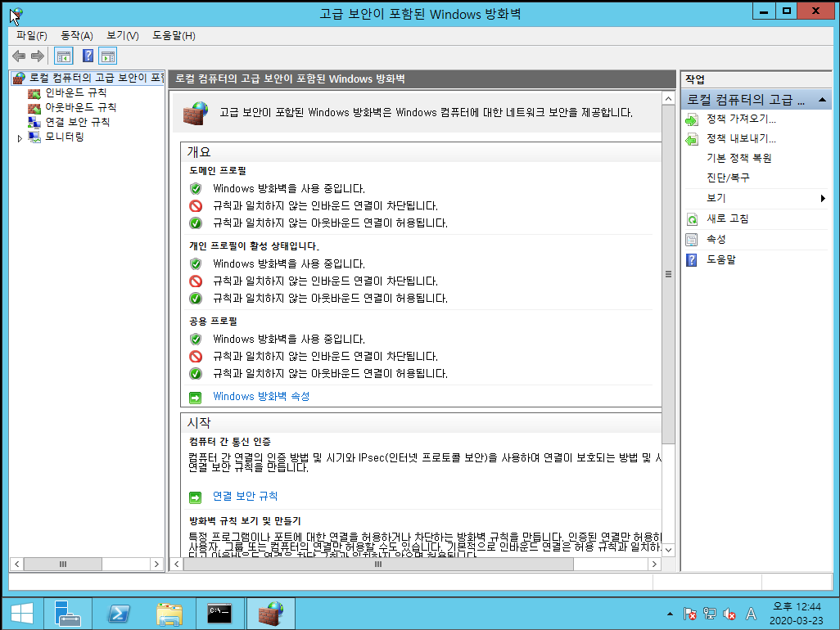Click the center pane horizontal scrollbar thumb
This screenshot has height=630, width=840.
click(377, 565)
